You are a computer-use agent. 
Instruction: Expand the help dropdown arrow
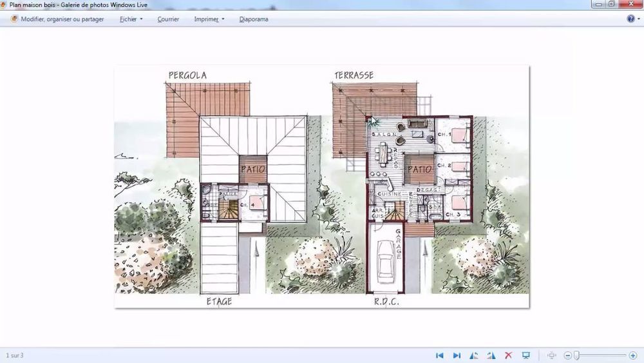click(639, 19)
